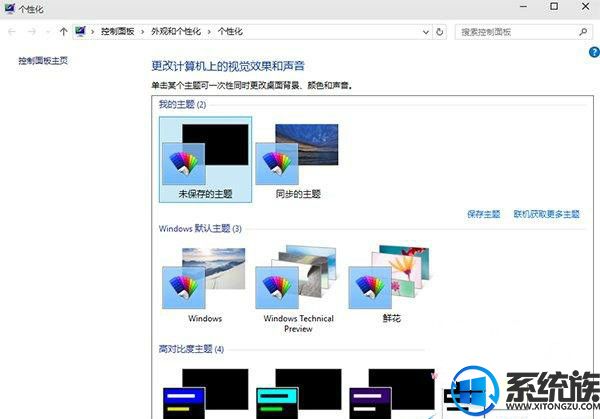Select the 未保存的主题 theme
The width and height of the screenshot is (600, 419).
pos(205,160)
